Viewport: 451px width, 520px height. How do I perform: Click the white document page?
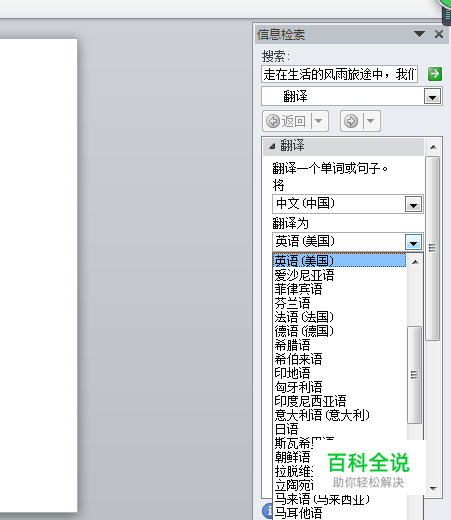(38, 275)
